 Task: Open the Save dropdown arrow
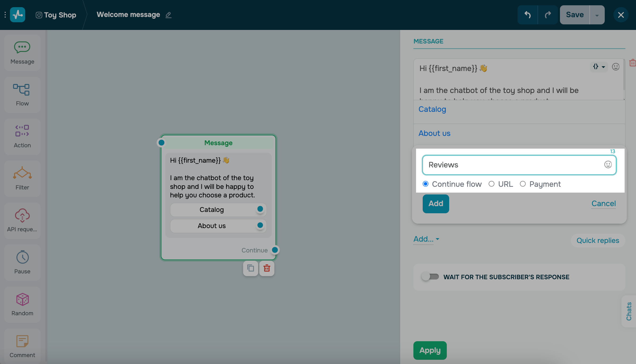click(x=597, y=15)
